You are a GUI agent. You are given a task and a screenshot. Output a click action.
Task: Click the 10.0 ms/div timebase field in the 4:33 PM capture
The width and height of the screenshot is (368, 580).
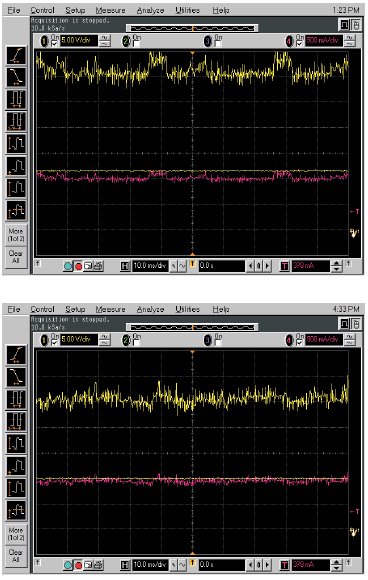(x=150, y=565)
